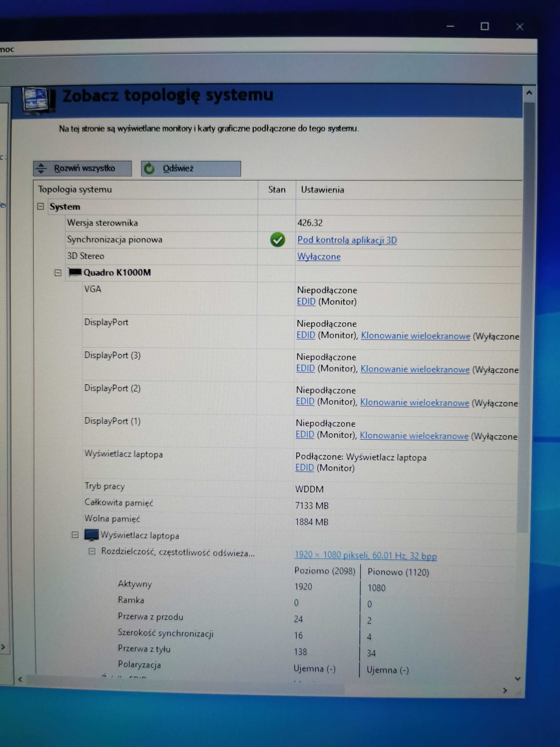560x747 pixels.
Task: Collapse the Wyświetlacz laptopa display node
Action: (75, 535)
